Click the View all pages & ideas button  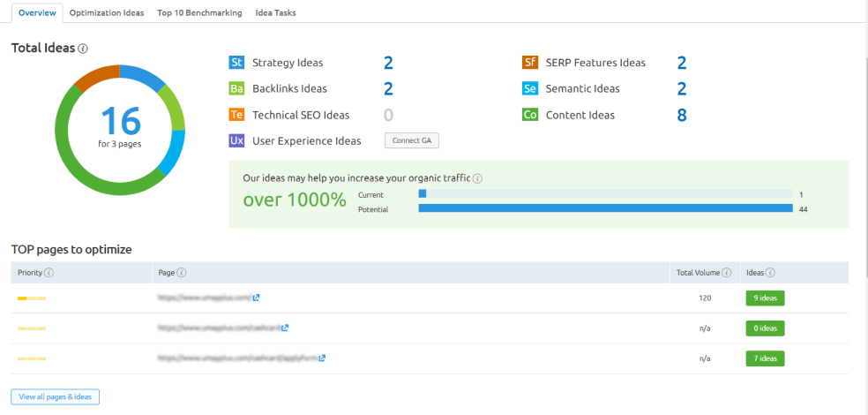(56, 397)
